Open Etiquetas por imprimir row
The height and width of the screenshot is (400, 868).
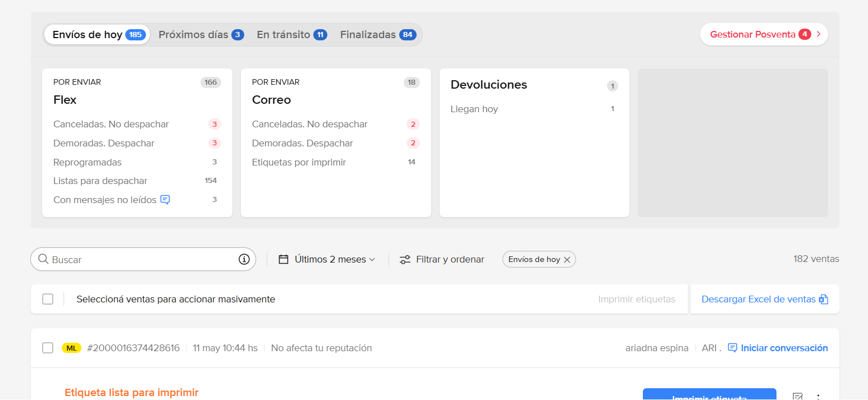336,162
